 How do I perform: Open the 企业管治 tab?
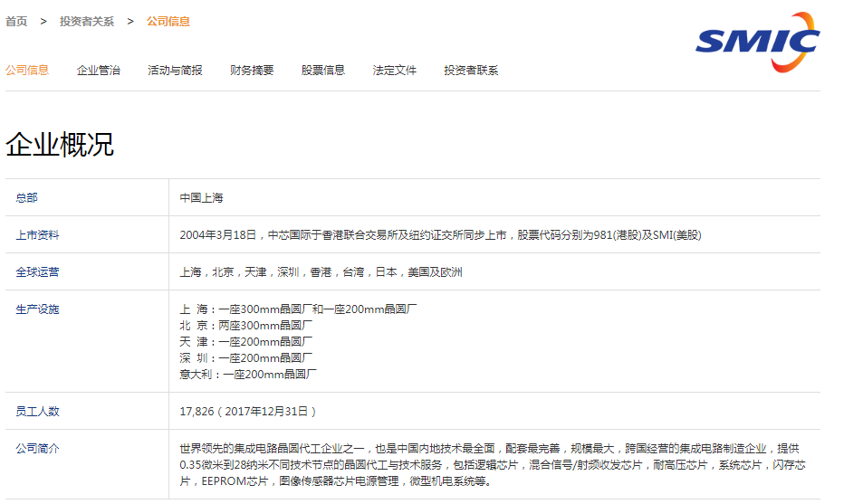pyautogui.click(x=99, y=71)
